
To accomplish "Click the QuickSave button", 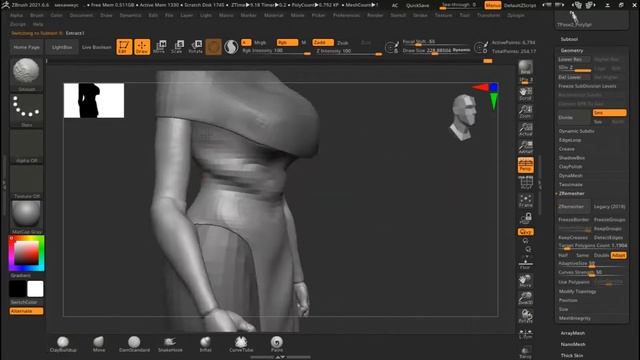I will click(x=418, y=6).
